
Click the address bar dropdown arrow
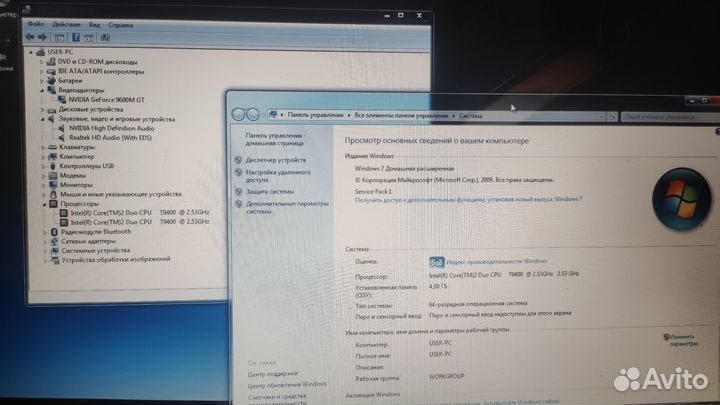pyautogui.click(x=602, y=117)
